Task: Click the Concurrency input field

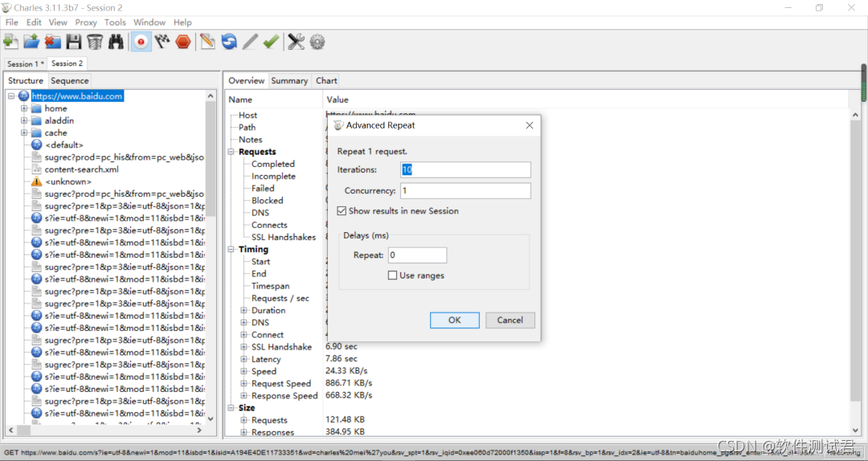Action: (x=465, y=191)
